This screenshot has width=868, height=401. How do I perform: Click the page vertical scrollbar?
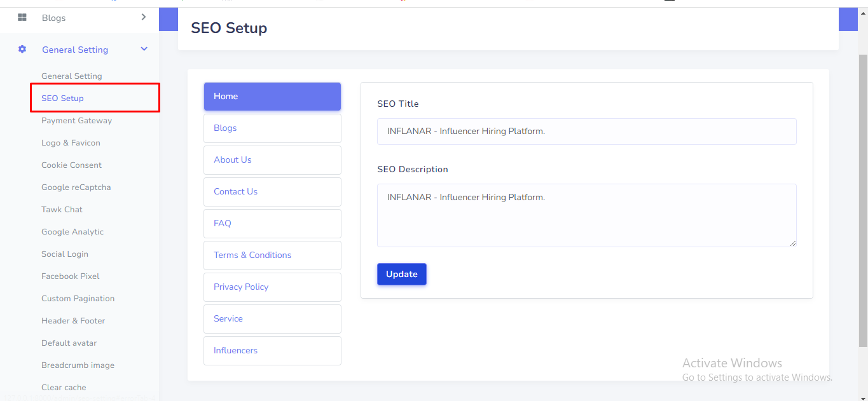[x=862, y=191]
